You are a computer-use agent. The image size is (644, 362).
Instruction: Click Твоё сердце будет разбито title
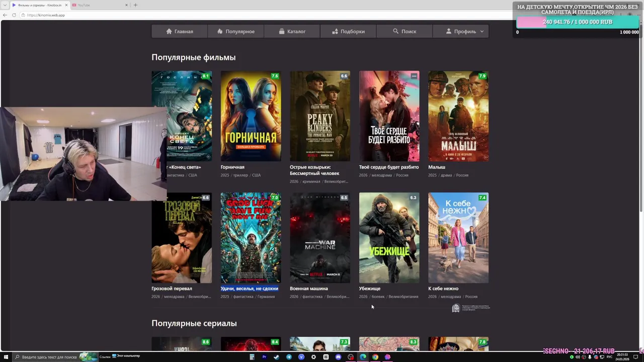coord(389,167)
